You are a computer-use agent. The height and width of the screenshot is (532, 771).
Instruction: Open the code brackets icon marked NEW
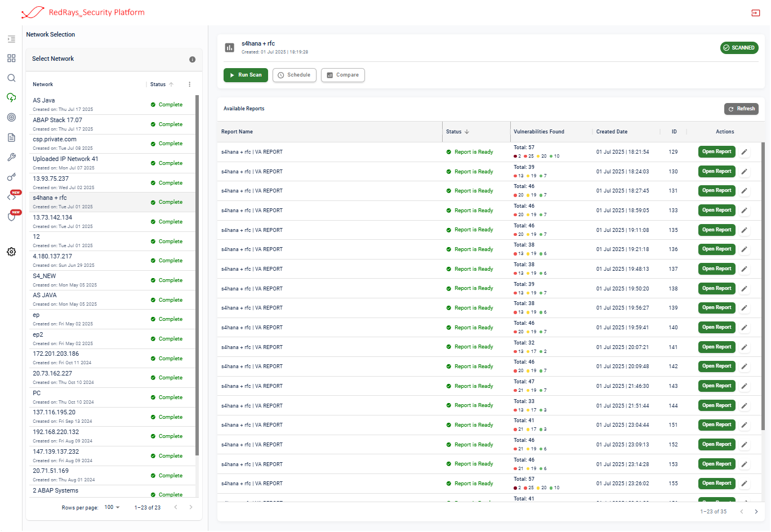point(11,197)
